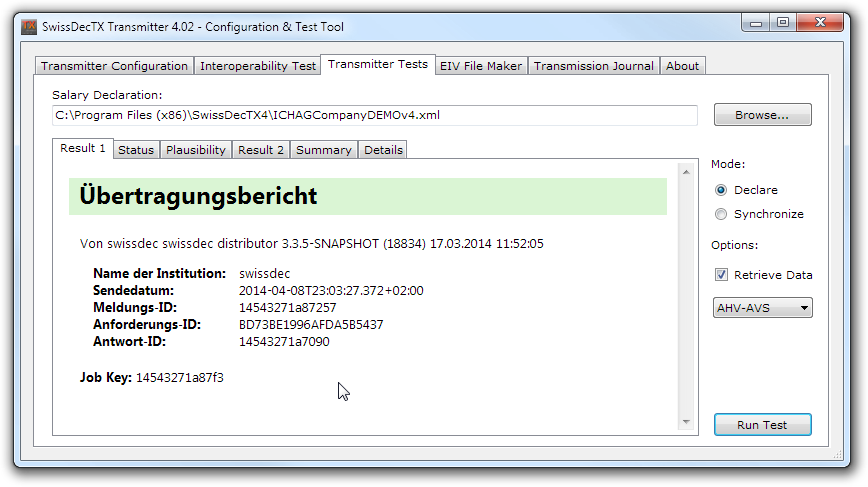
Task: View the Plausibility sub-tab
Action: pyautogui.click(x=195, y=150)
